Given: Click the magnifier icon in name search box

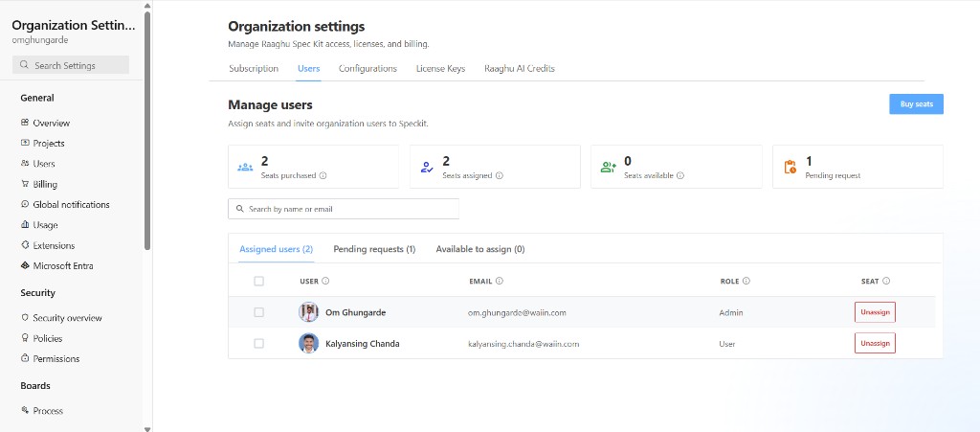Looking at the screenshot, I should tap(240, 209).
